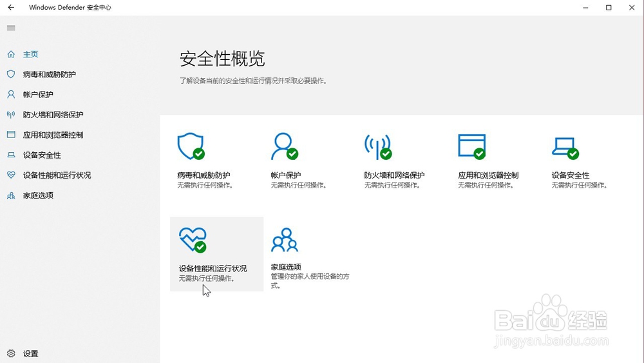Open 设置 at bottom of sidebar

[30, 353]
